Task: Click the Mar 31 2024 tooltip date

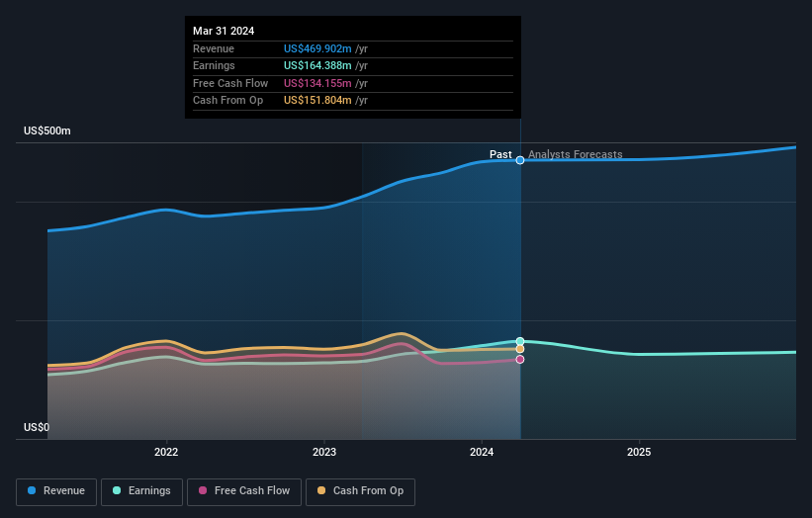Action: [x=224, y=31]
